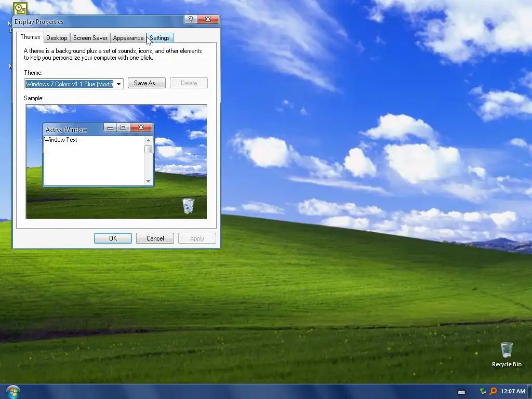This screenshot has width=532, height=399.
Task: Open the Screen Saver tab
Action: pos(90,37)
